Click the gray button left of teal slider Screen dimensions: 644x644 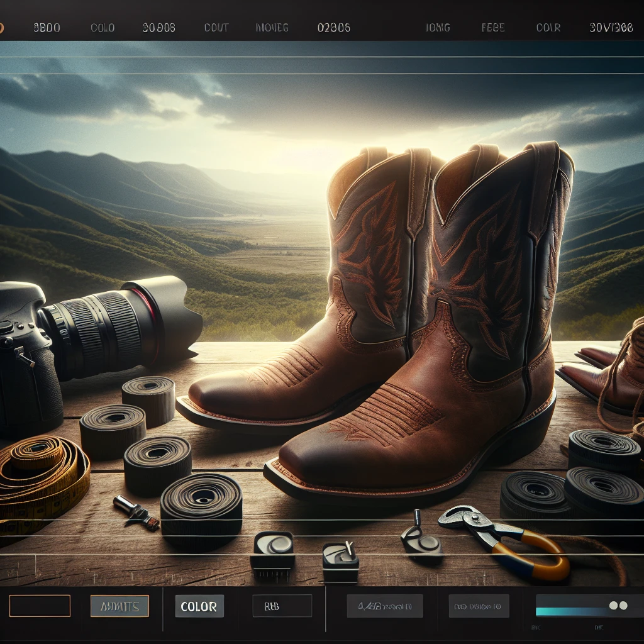[x=479, y=606]
